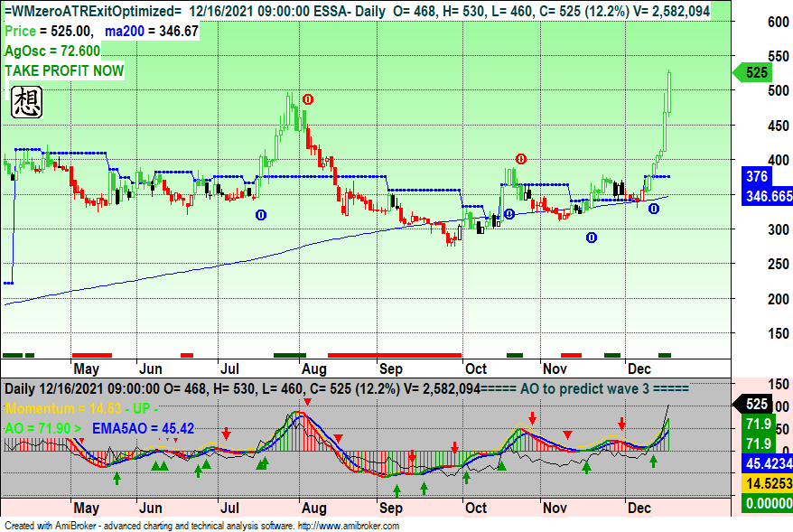Click the green up arrow in mid-November on the AO pane
793x532 pixels.
(x=586, y=467)
